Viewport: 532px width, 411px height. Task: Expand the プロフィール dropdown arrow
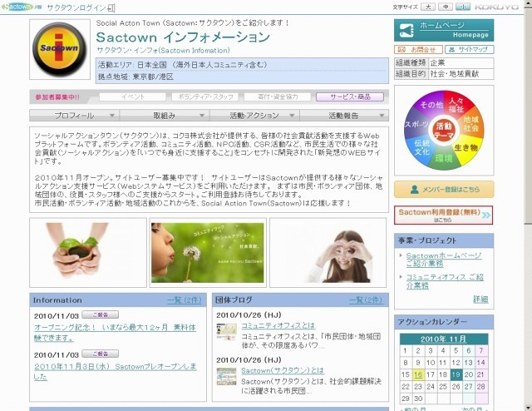(x=112, y=116)
